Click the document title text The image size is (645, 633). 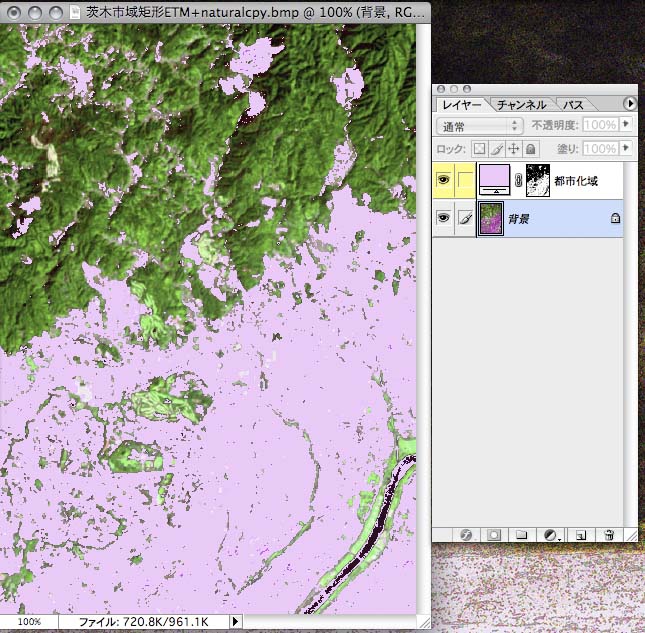coord(255,12)
